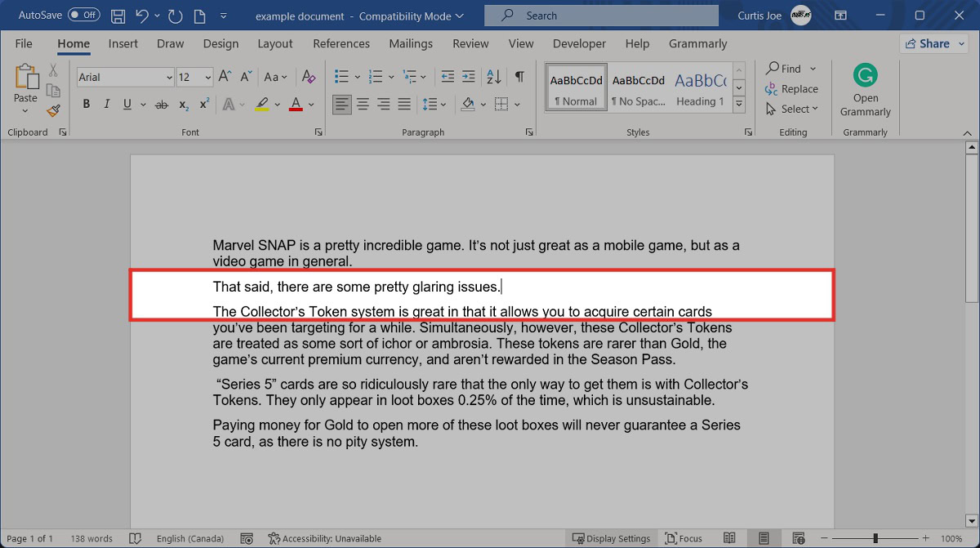Click Clear All Formatting icon
Screen dimensions: 980x548
tap(309, 77)
